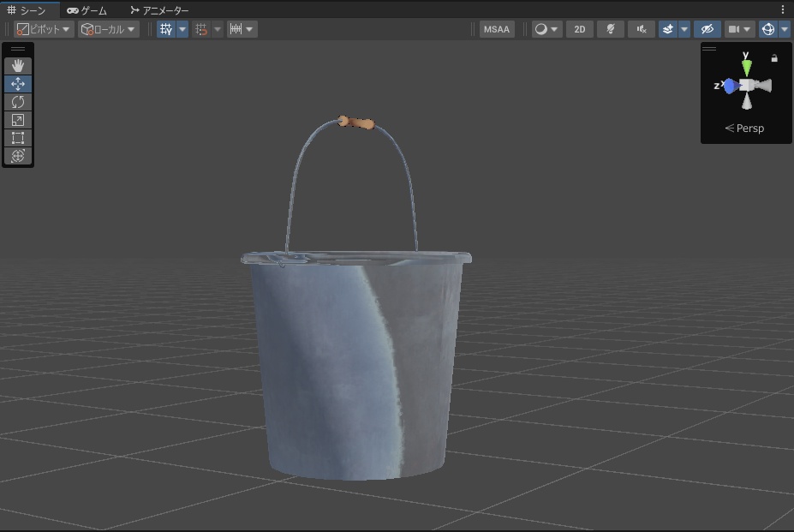Switch to the ゲーム tab
The height and width of the screenshot is (532, 794).
[87, 10]
